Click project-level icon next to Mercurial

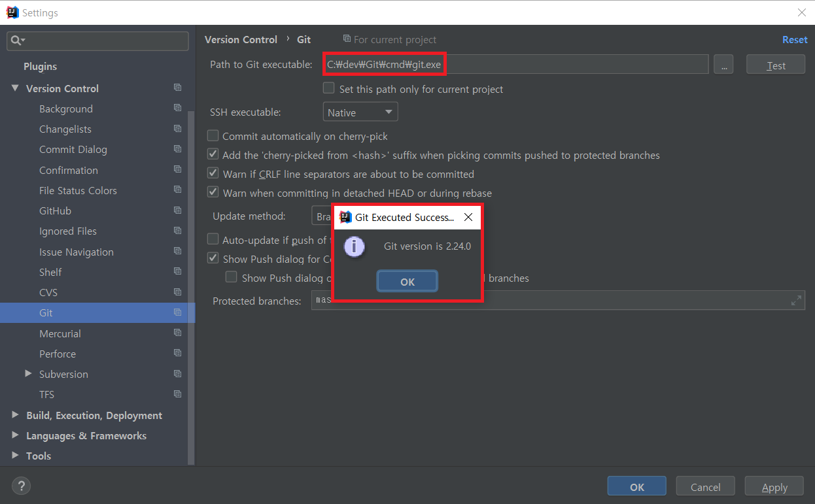click(x=177, y=333)
